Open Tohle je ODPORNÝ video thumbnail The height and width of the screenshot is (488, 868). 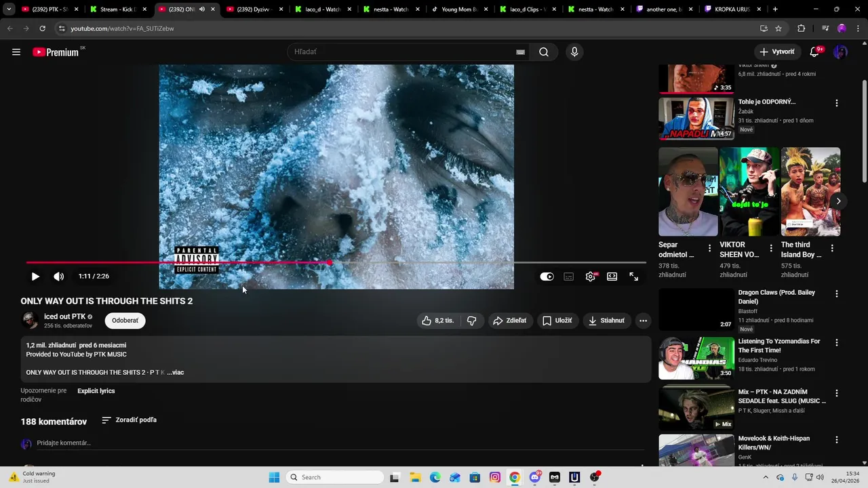coord(696,119)
